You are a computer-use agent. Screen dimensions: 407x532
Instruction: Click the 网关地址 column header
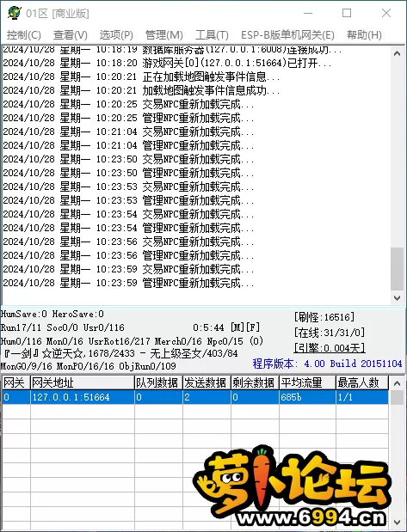pos(83,382)
